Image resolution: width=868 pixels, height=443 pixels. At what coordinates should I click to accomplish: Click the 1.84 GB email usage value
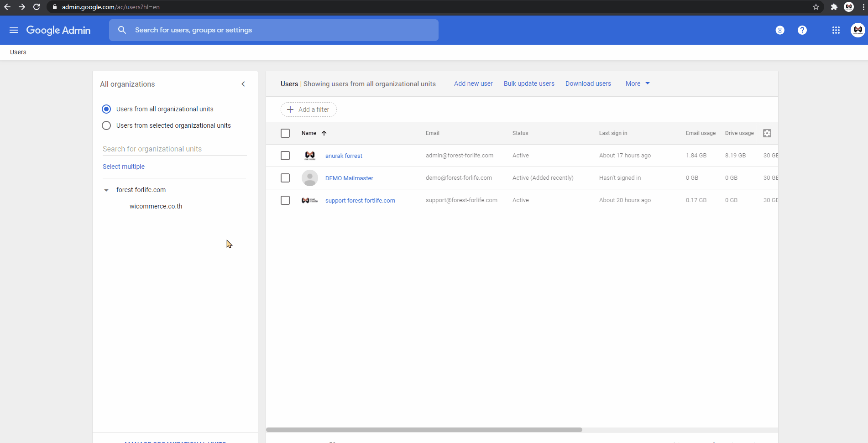(696, 156)
